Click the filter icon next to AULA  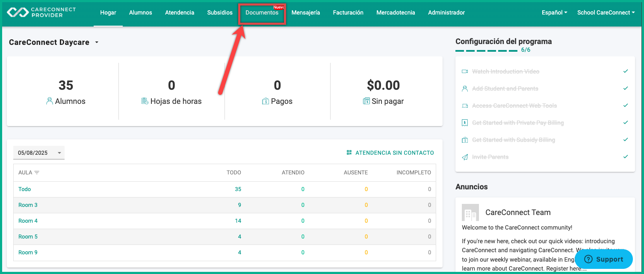tap(37, 173)
